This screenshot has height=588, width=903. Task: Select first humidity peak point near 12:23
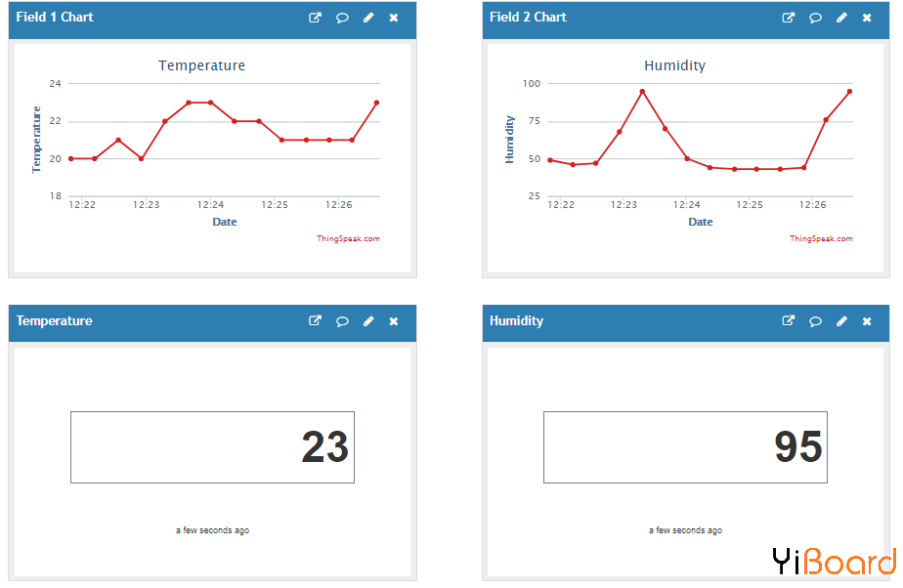click(x=642, y=92)
